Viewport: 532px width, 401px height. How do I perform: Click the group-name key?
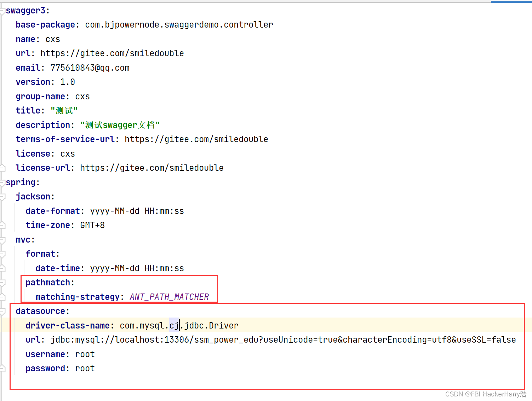click(x=40, y=97)
